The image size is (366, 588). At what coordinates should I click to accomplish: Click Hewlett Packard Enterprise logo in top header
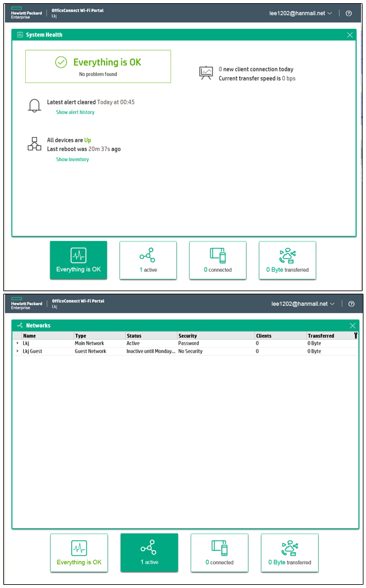pyautogui.click(x=26, y=13)
